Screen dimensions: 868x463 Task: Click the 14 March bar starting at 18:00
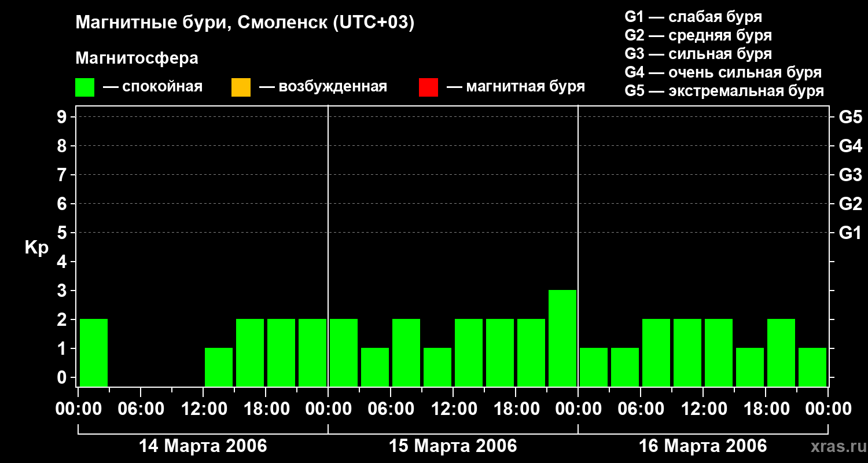coord(281,352)
